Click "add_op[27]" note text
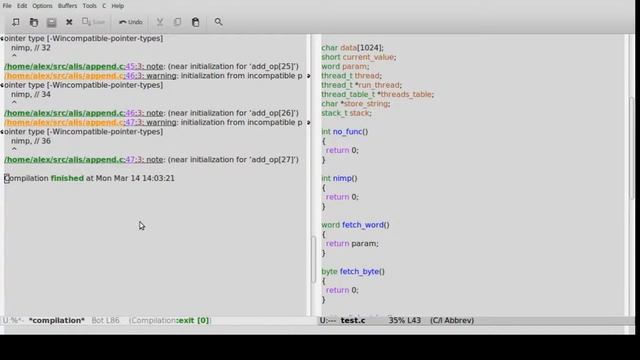 click(273, 160)
